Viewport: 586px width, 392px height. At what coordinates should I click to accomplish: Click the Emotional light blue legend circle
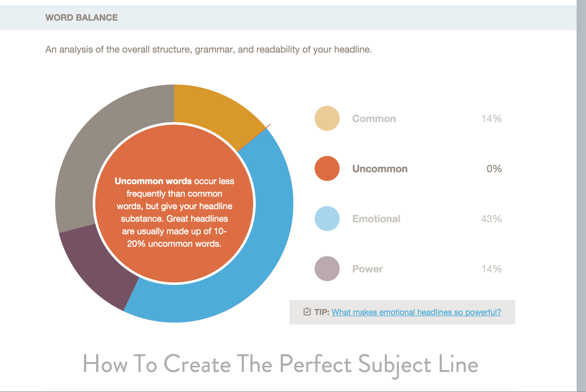(x=327, y=219)
